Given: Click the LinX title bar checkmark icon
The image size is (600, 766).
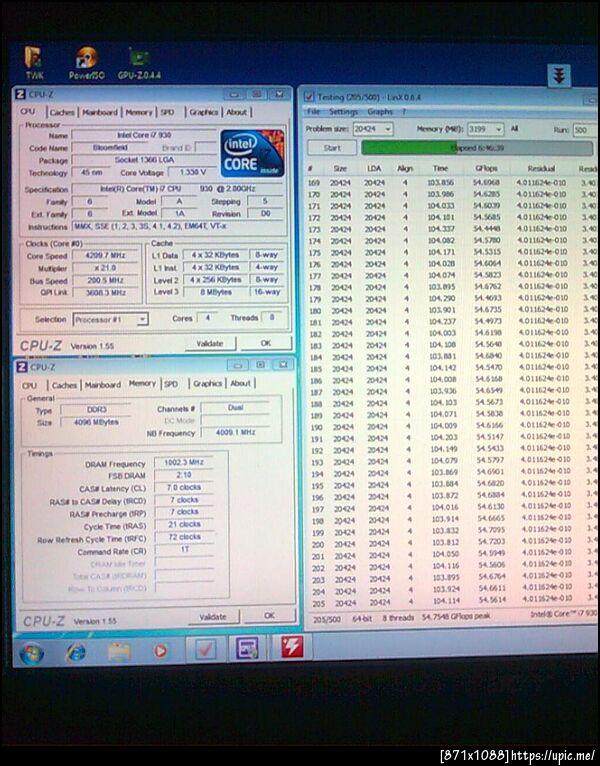Looking at the screenshot, I should pyautogui.click(x=309, y=97).
